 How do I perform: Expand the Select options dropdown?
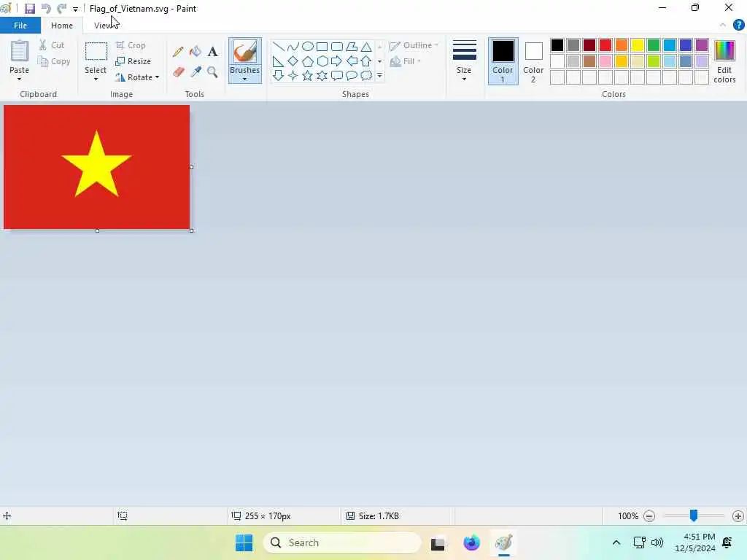[x=96, y=79]
